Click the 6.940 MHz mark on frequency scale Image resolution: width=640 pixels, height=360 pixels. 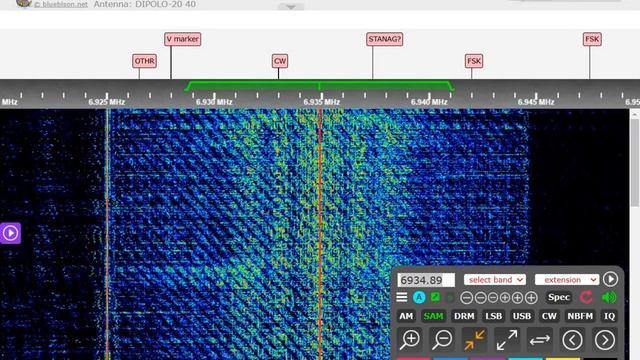click(429, 102)
